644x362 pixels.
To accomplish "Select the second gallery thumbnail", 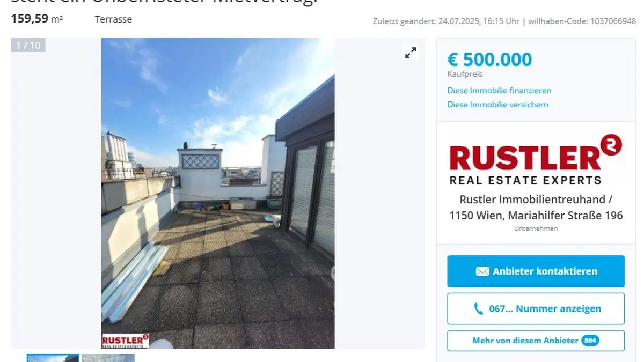I will [x=108, y=358].
